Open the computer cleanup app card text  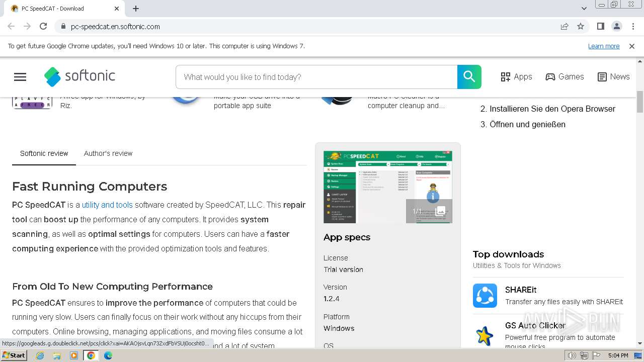pos(407,101)
